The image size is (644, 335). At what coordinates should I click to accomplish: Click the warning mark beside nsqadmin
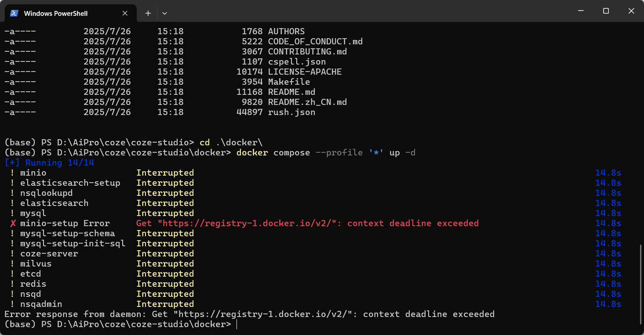coord(12,304)
